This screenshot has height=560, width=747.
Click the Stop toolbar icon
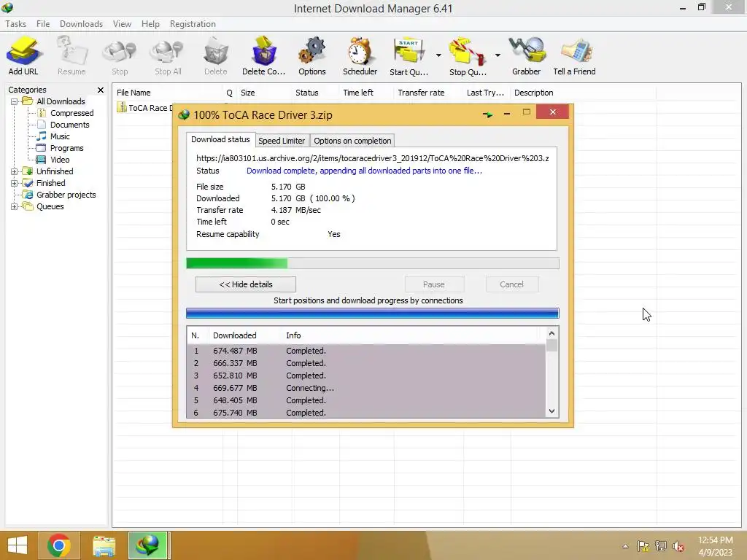click(120, 55)
